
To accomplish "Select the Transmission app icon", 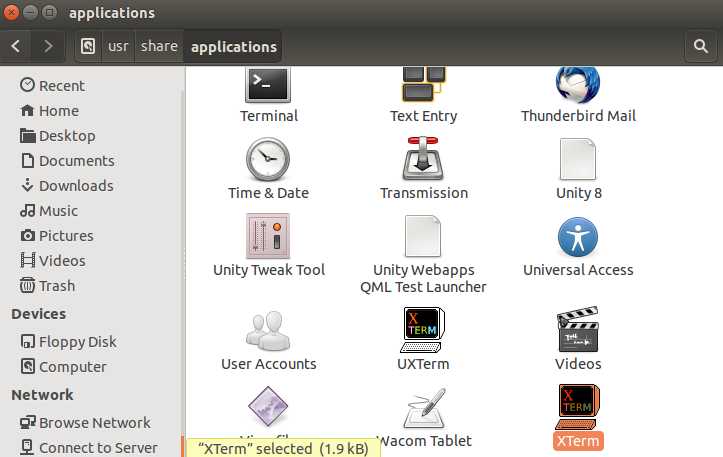I will click(423, 159).
